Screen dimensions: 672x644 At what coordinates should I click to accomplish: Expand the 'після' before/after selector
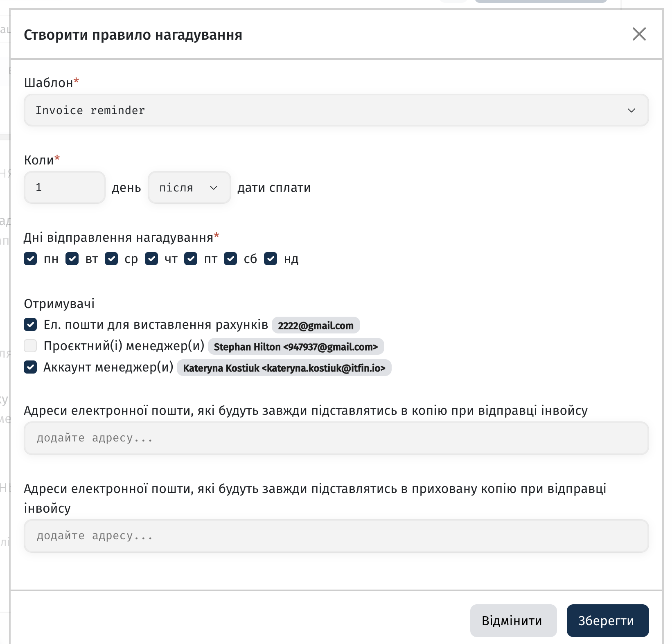click(x=189, y=187)
